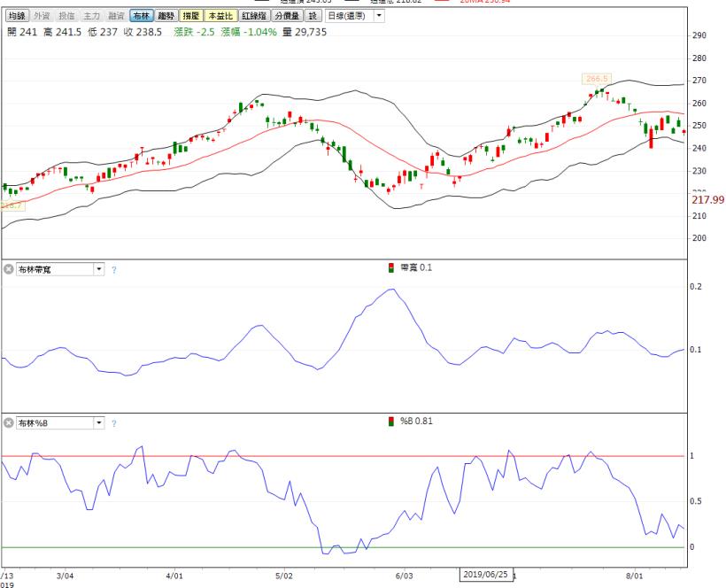Click the 6/03 date axis label

[404, 576]
